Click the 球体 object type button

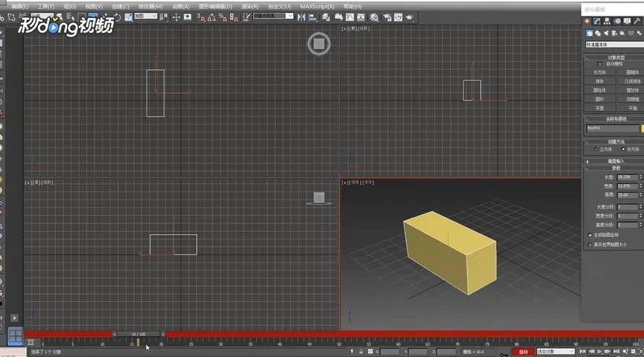coord(600,81)
